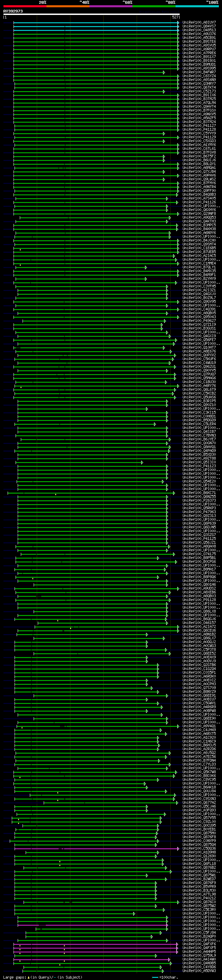Select the hit label UniRef100_B6KC71
Screen dimensions: 222x980
click(x=199, y=493)
